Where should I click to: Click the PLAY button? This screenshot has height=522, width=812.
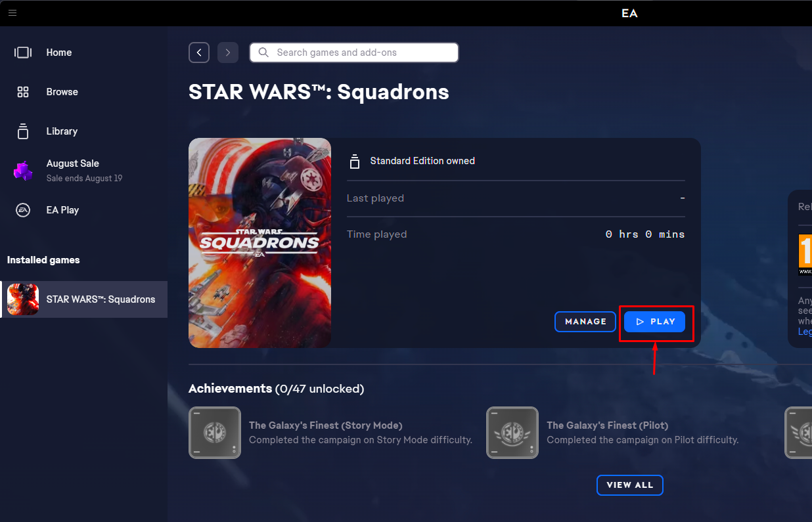654,322
